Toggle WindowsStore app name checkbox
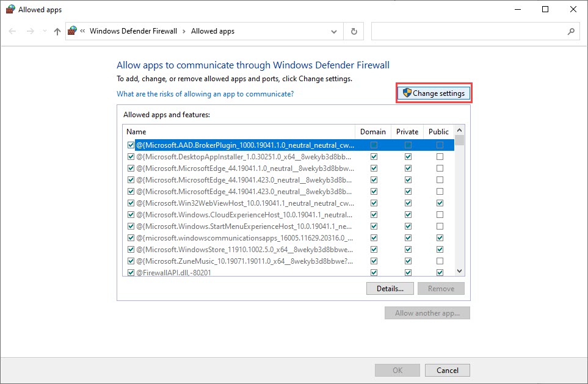The width and height of the screenshot is (588, 384). 131,249
